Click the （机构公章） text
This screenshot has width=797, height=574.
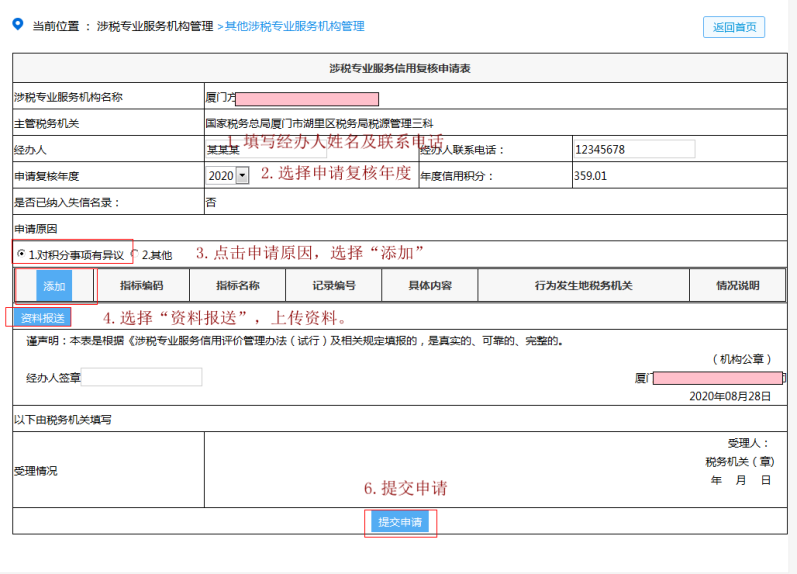742,359
